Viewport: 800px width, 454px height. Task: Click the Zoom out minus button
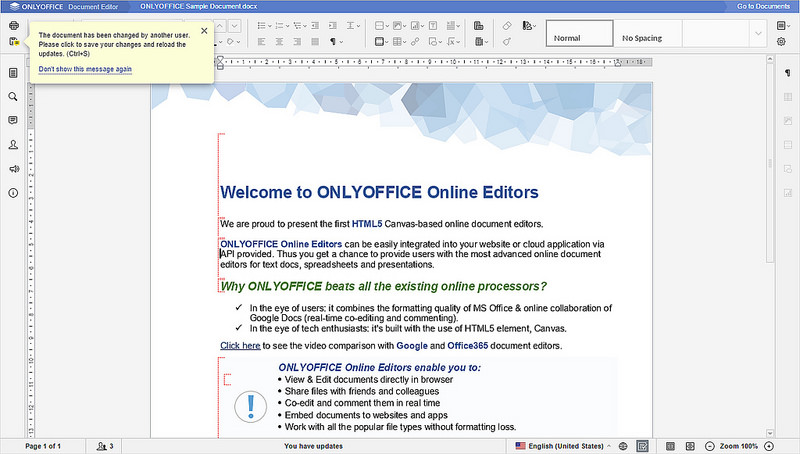(x=710, y=445)
